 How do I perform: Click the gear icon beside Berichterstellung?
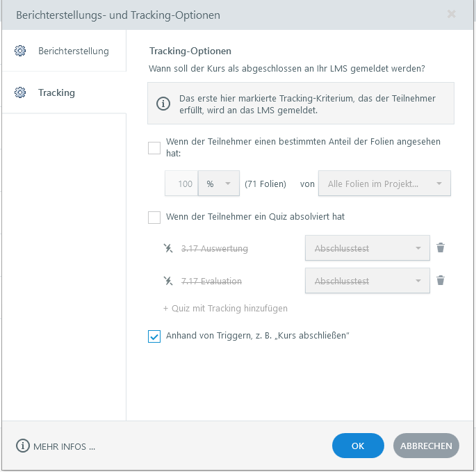[x=20, y=51]
